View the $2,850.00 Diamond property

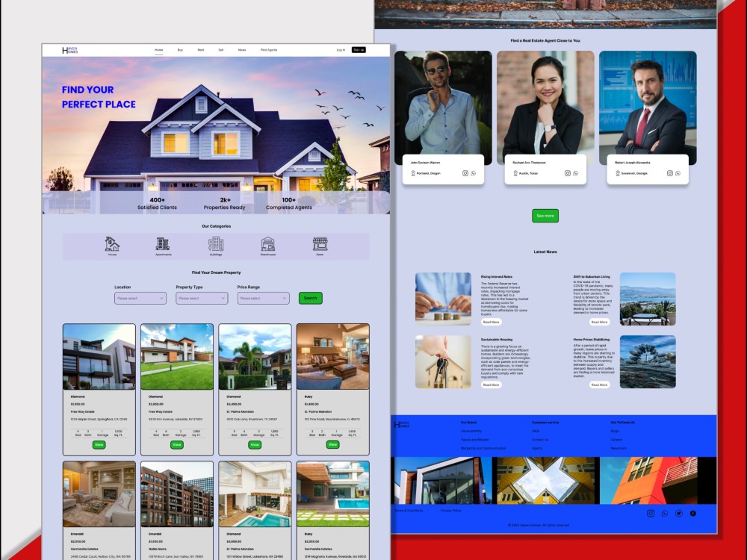point(177,445)
